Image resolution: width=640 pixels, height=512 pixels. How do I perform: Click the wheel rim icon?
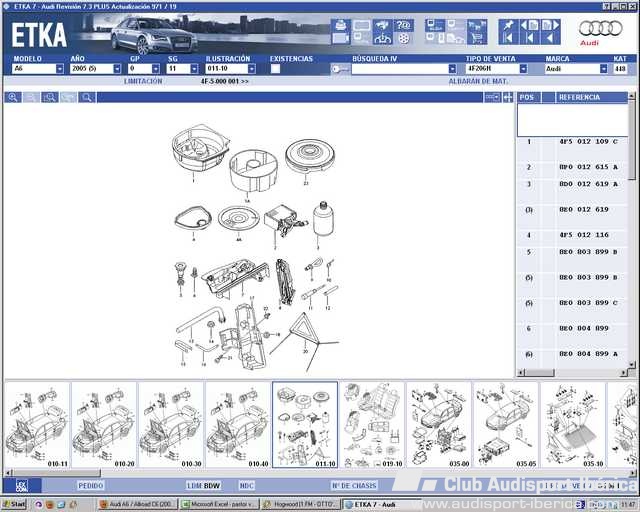pyautogui.click(x=403, y=38)
